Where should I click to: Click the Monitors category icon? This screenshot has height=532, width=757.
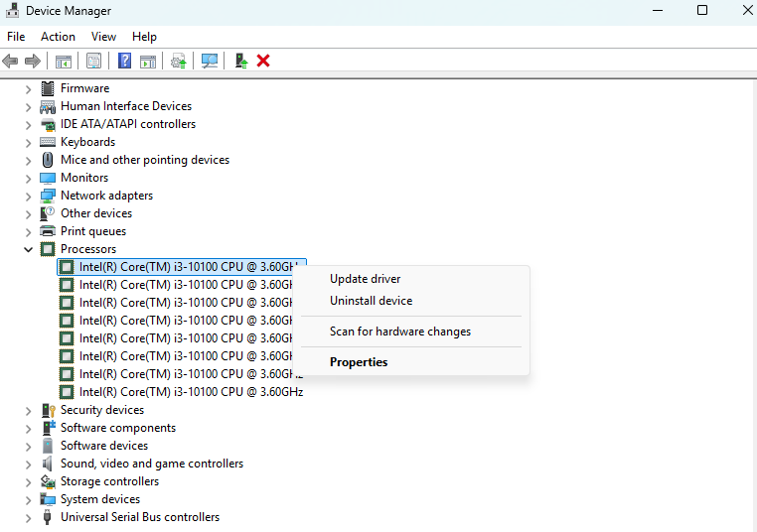[48, 178]
